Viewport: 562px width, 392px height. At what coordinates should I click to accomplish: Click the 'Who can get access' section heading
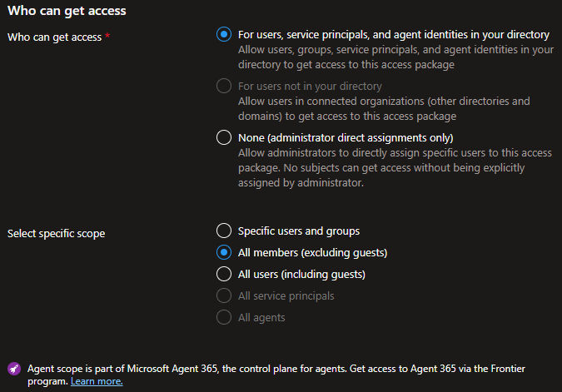tap(67, 11)
